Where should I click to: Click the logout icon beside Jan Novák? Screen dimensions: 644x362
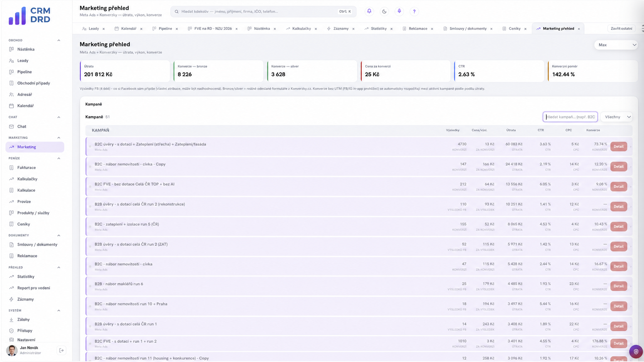[x=61, y=350]
